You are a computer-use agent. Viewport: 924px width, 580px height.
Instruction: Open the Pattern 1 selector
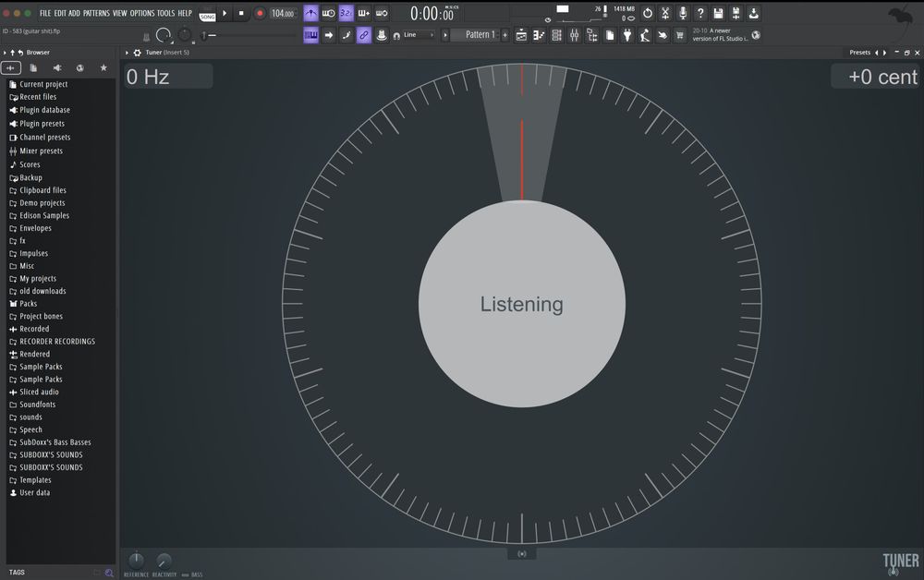480,35
